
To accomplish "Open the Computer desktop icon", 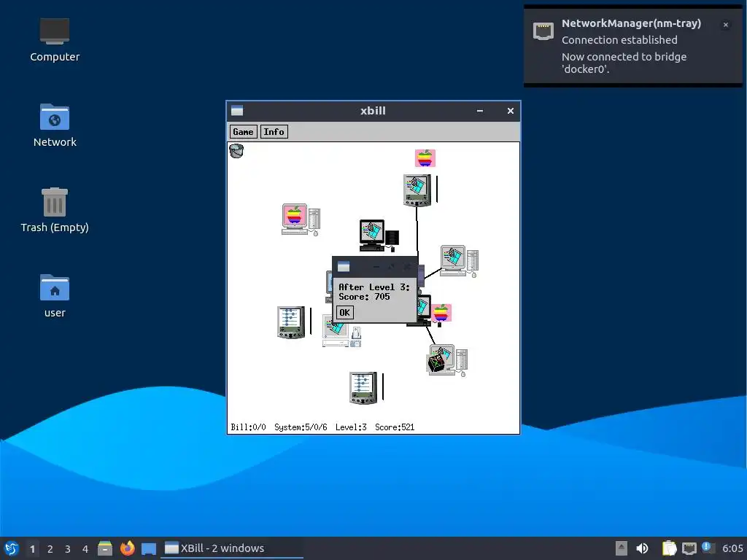I will click(55, 40).
